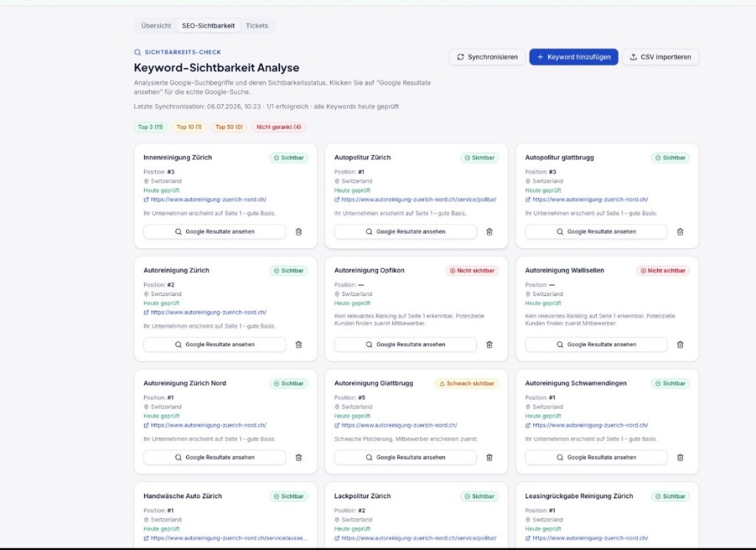View Google results for Autoreinigung Schwamendingen
Screen dimensions: 756x550
click(597, 458)
